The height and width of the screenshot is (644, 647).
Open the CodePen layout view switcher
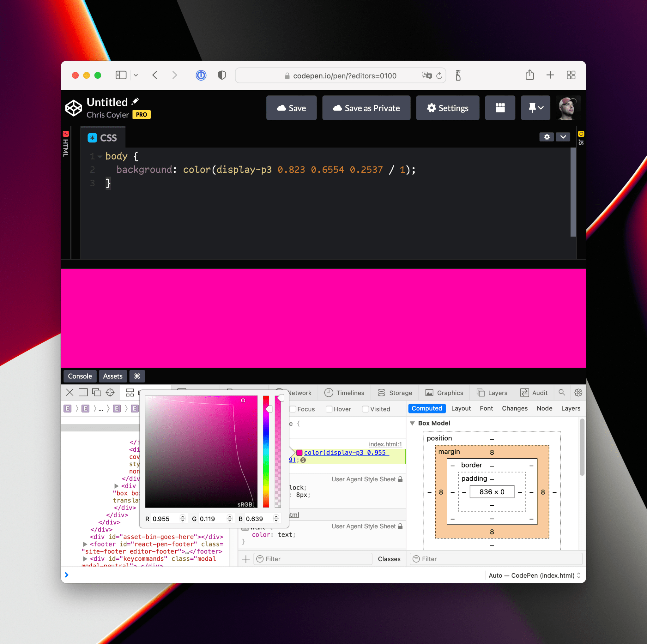500,108
